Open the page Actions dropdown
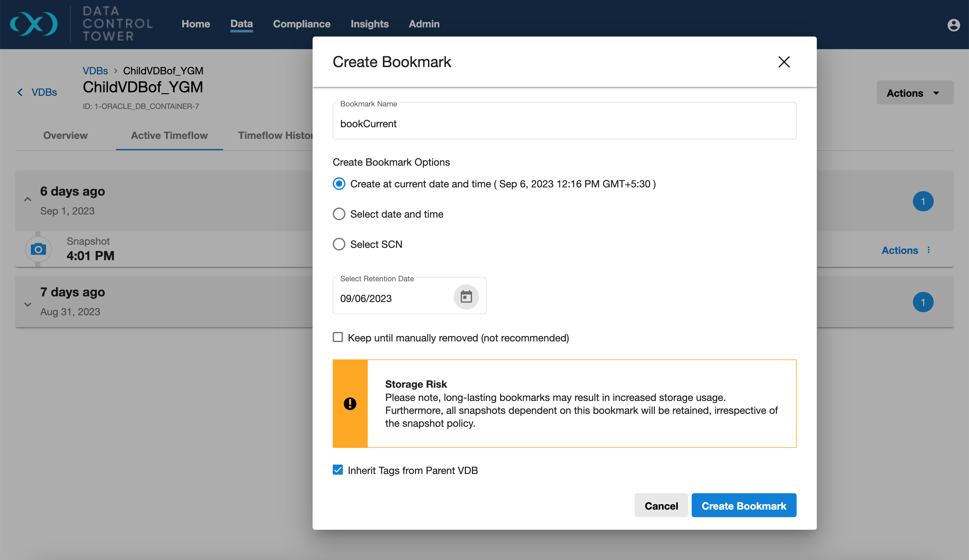Screen dimensions: 969x560 tap(914, 93)
